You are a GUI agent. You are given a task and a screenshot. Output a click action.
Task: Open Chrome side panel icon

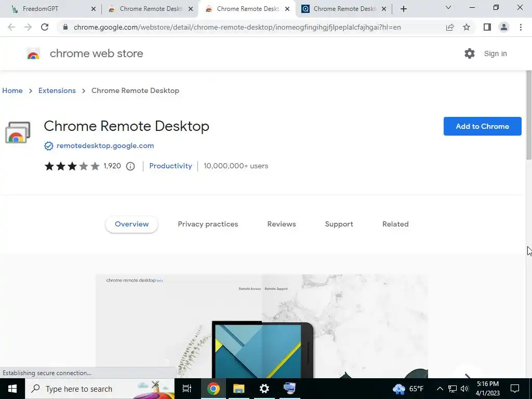(x=487, y=27)
